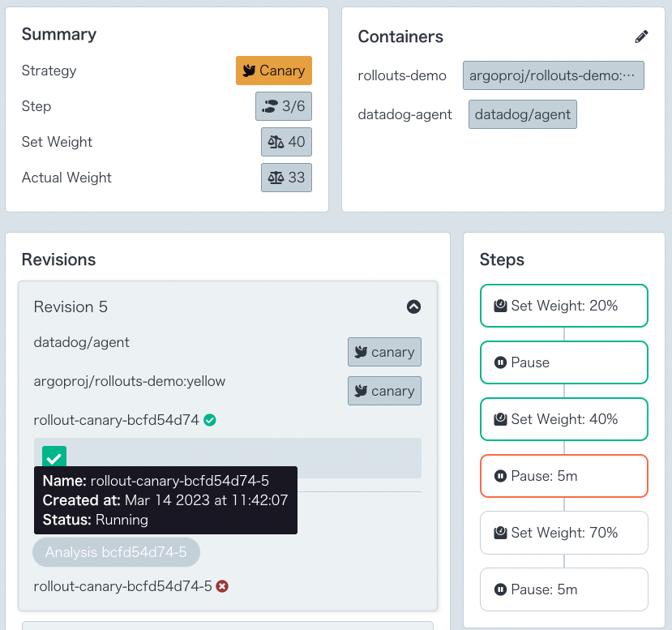Viewport: 672px width, 630px height.
Task: Click weight icon in Set Weight: 20% step
Action: pos(500,306)
